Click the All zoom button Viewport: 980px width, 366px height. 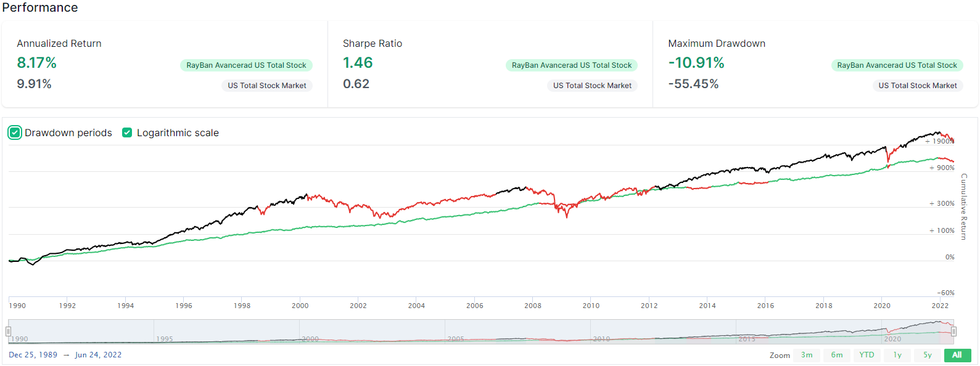(957, 355)
